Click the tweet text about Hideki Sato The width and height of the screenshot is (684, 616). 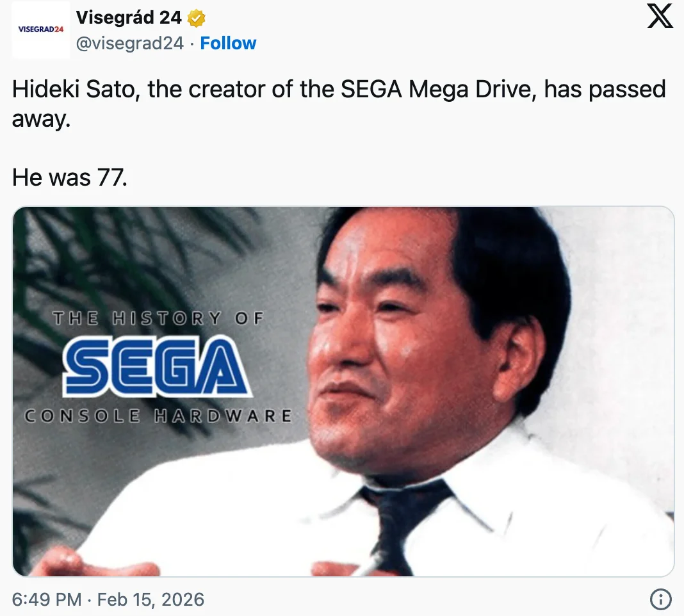tap(256, 90)
